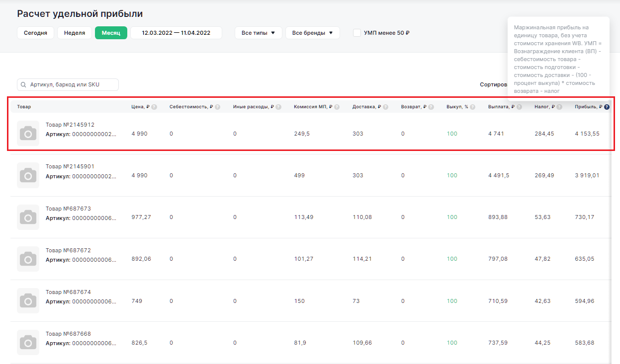Select the Неделя period tab
The height and width of the screenshot is (364, 620).
pos(75,33)
